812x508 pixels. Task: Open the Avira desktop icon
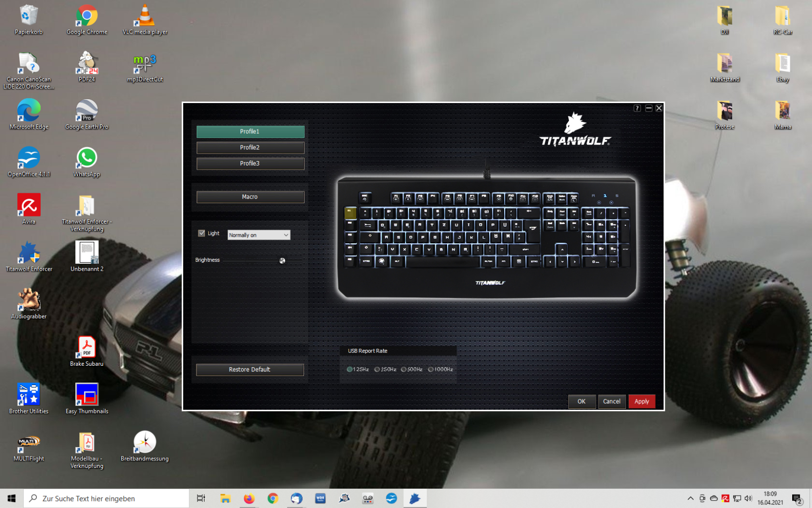(29, 209)
